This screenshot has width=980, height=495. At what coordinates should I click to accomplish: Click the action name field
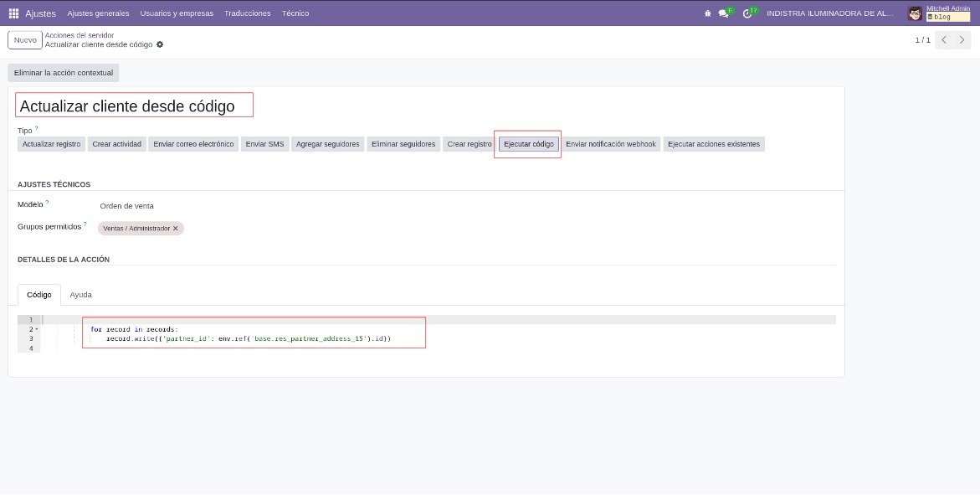pyautogui.click(x=135, y=106)
